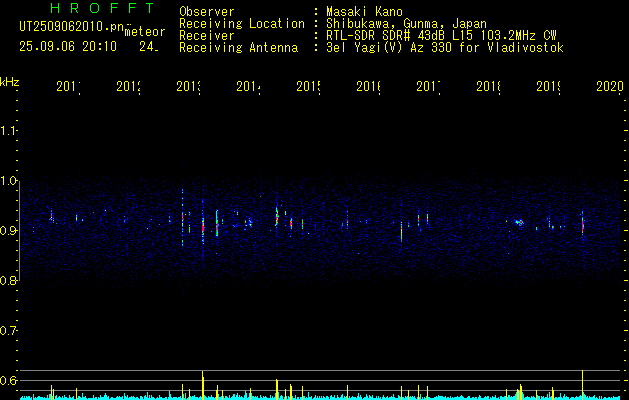Click the "Receiver" label
Viewport: 629px width, 400px height.
click(x=207, y=36)
